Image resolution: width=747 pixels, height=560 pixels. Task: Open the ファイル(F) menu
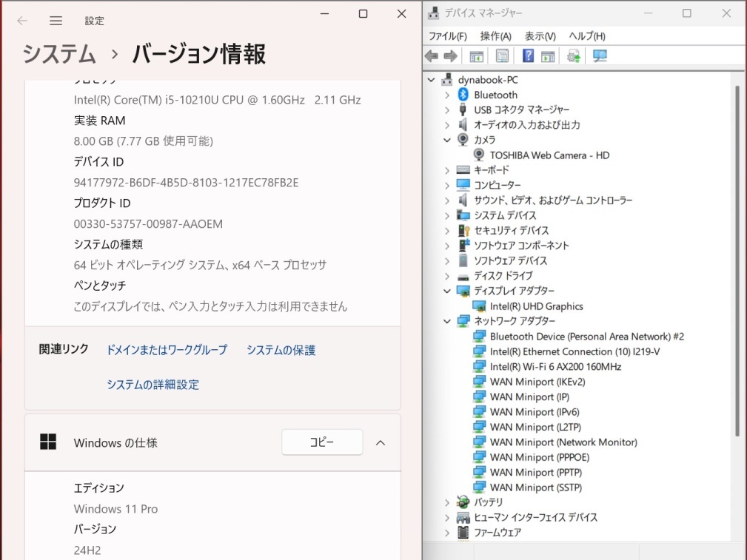pos(448,36)
